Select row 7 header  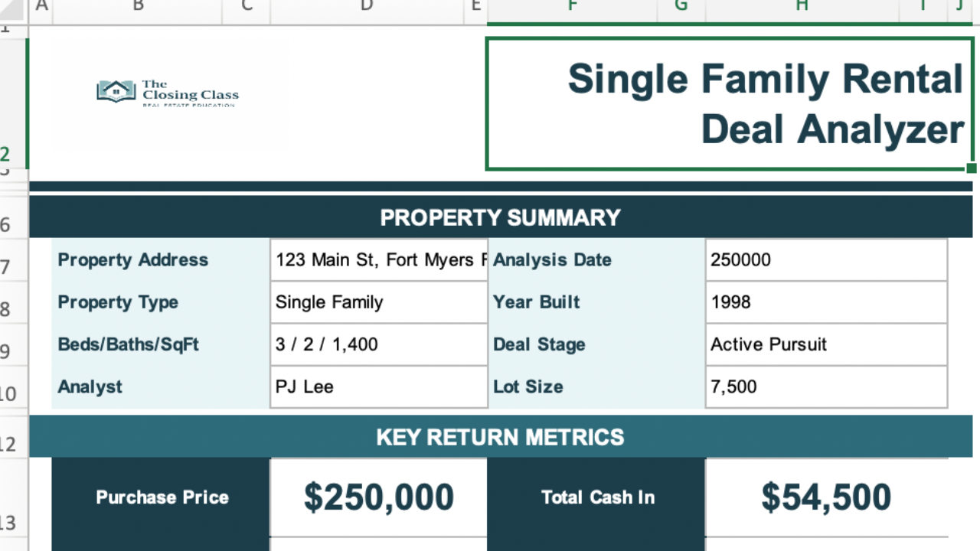pos(8,267)
